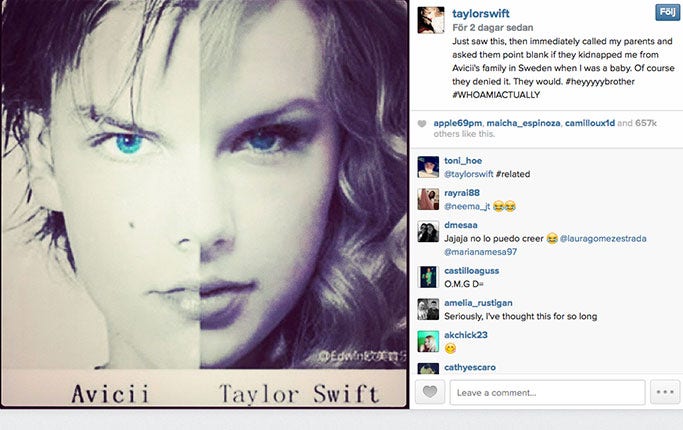
Task: Click the small heart icon beside likes list
Action: [422, 124]
